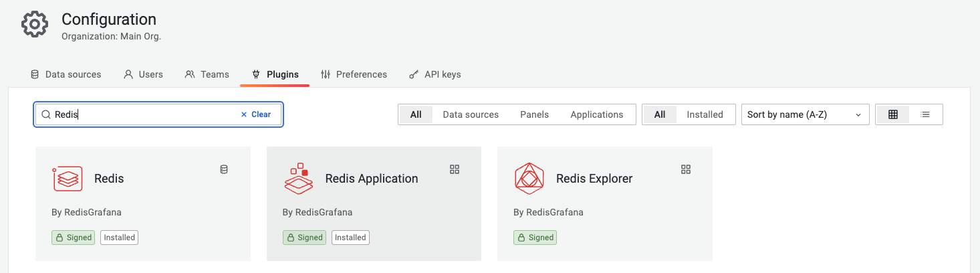Switch to grid view layout

pyautogui.click(x=892, y=114)
